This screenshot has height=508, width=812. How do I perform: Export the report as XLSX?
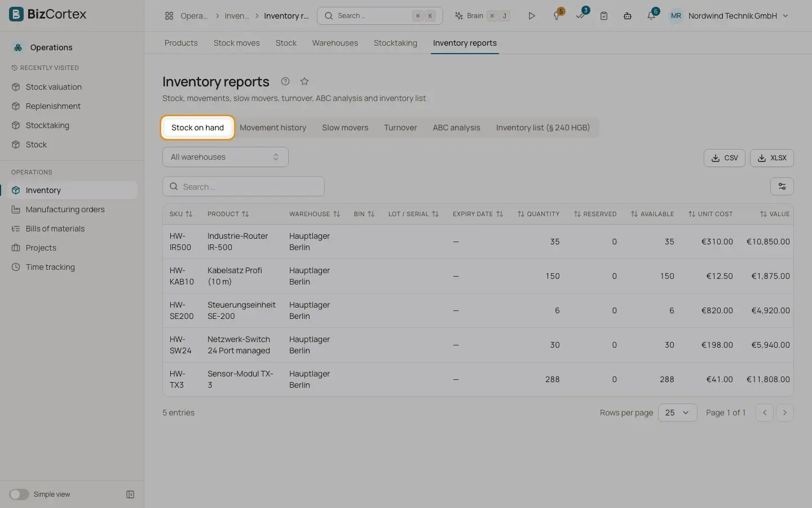point(772,158)
